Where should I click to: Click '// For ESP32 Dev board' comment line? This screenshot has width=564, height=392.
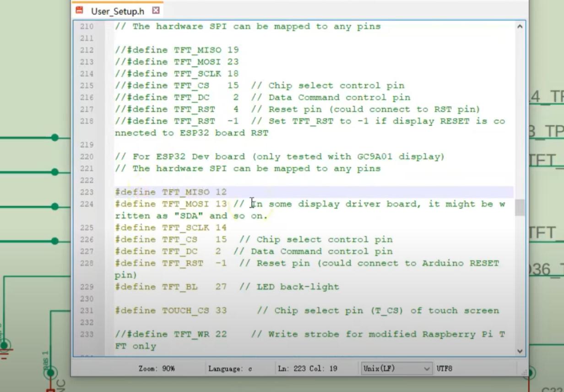click(280, 157)
